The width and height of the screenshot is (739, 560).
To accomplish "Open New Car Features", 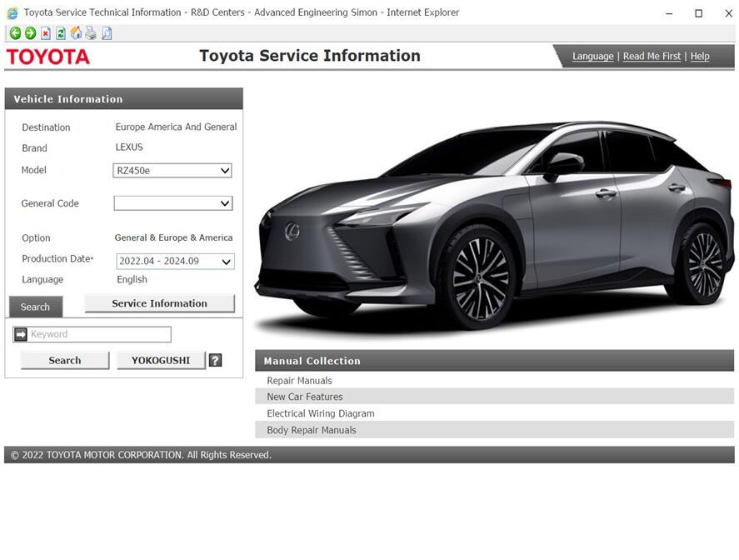I will (494, 397).
